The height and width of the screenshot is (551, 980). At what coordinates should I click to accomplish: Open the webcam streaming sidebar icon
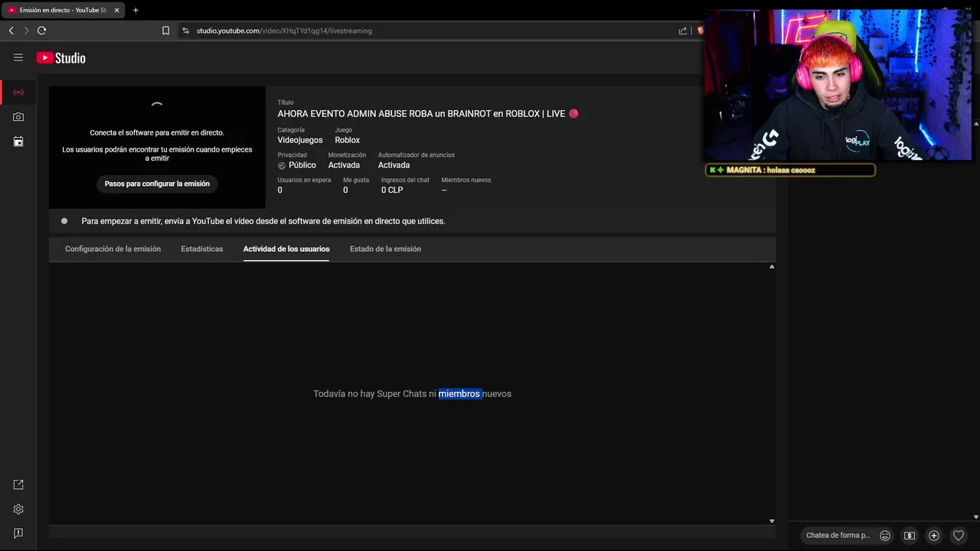point(18,117)
